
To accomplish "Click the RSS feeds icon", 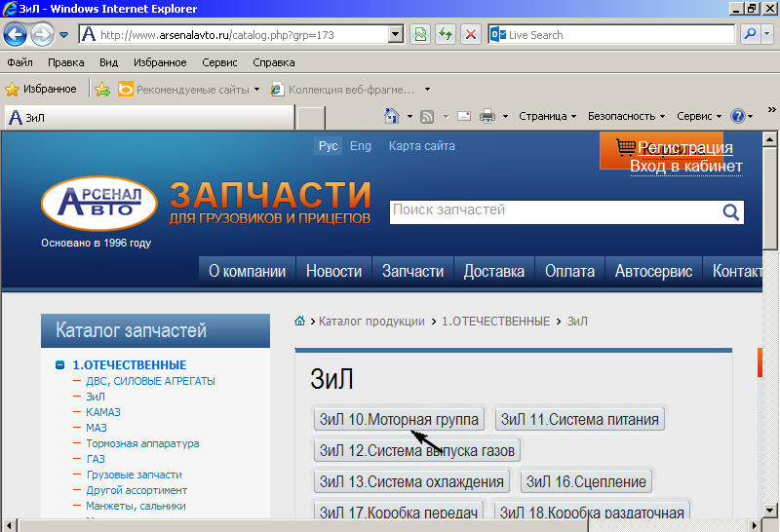I will [427, 116].
